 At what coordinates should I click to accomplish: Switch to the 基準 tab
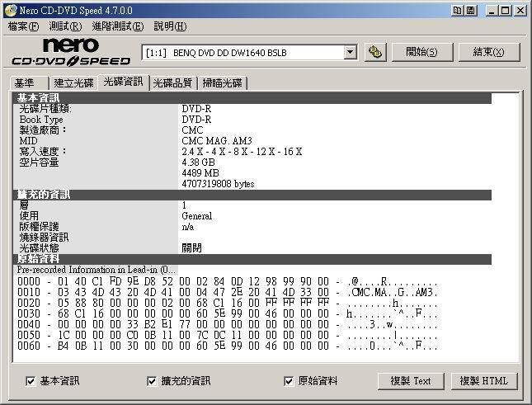[x=29, y=83]
